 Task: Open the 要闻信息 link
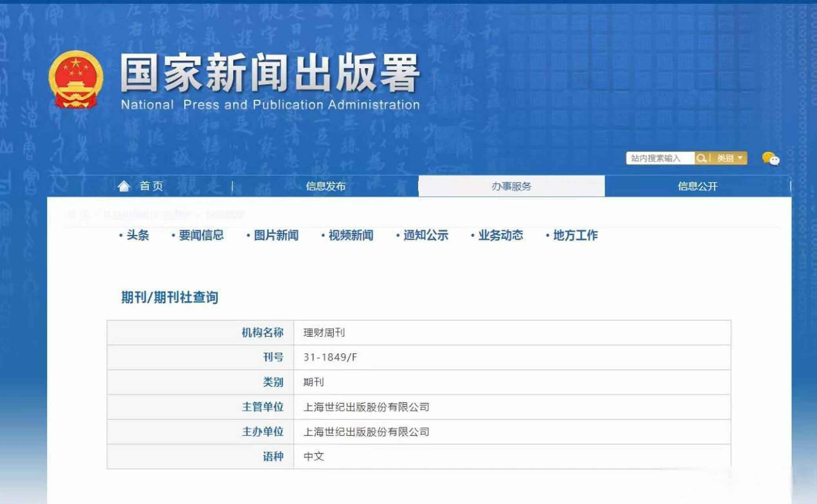click(201, 235)
